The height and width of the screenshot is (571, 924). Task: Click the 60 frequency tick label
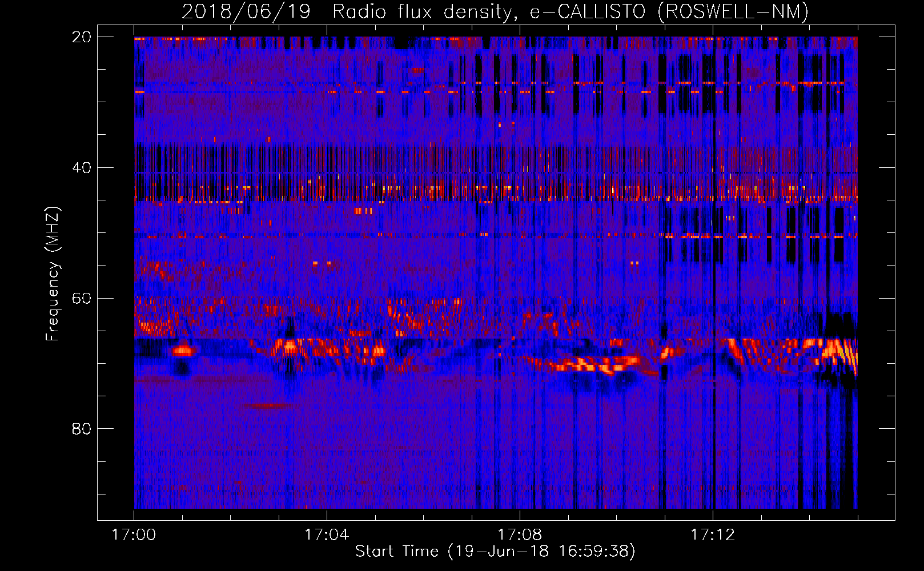81,298
